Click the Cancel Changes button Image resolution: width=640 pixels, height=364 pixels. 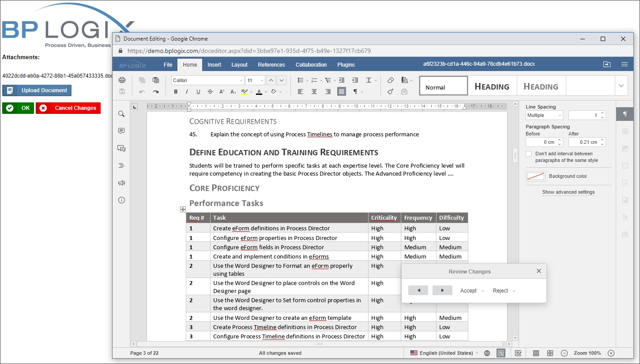68,108
